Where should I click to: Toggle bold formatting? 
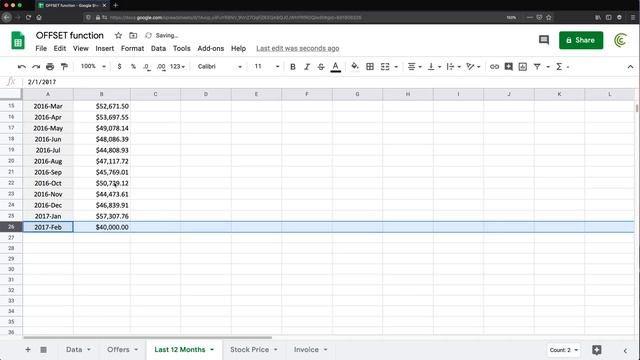(x=293, y=67)
